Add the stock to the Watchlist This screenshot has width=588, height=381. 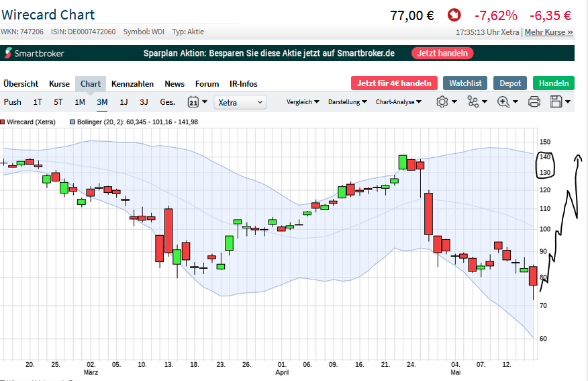click(x=465, y=83)
